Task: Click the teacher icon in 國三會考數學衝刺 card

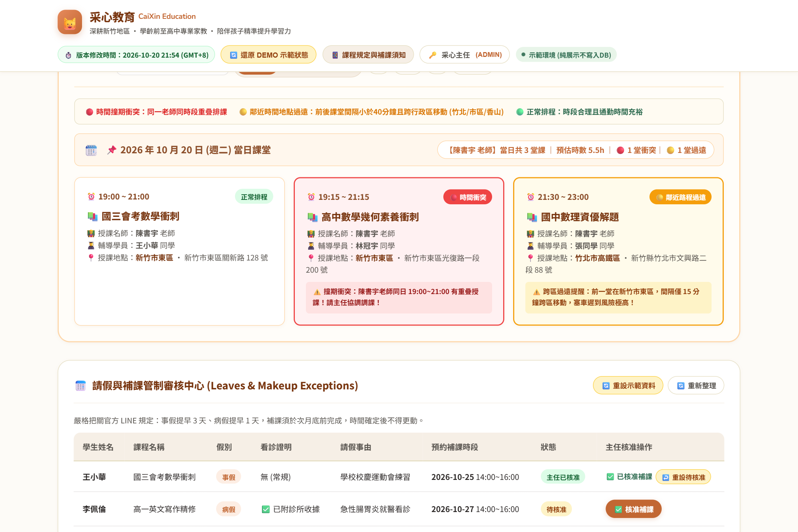Action: point(91,233)
